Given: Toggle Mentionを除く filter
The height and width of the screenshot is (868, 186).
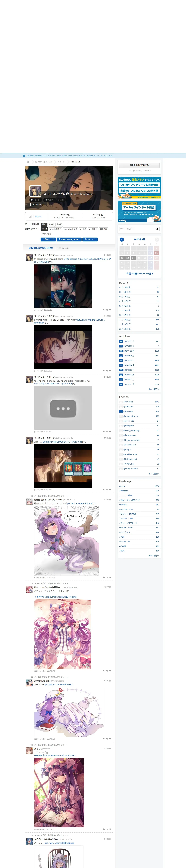Looking at the screenshot, I should click(71, 229).
